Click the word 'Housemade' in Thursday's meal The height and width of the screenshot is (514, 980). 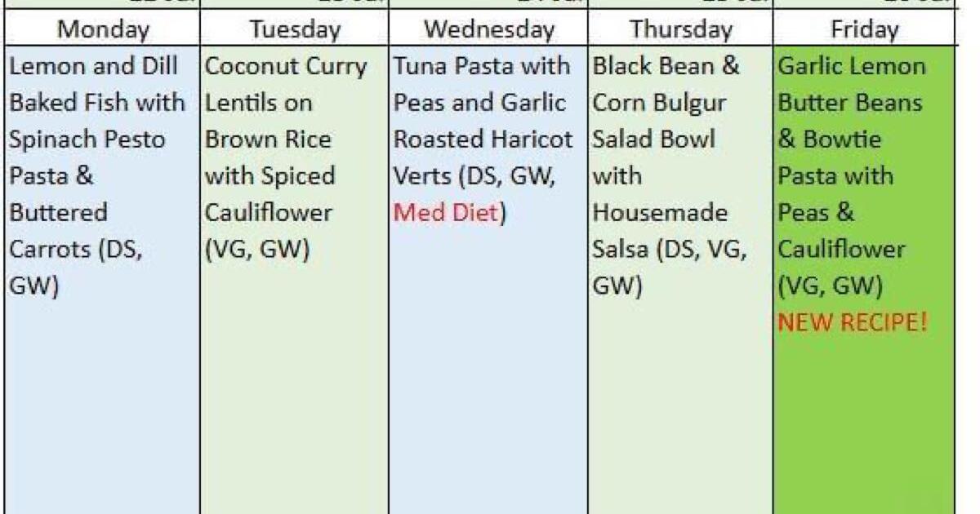648,214
